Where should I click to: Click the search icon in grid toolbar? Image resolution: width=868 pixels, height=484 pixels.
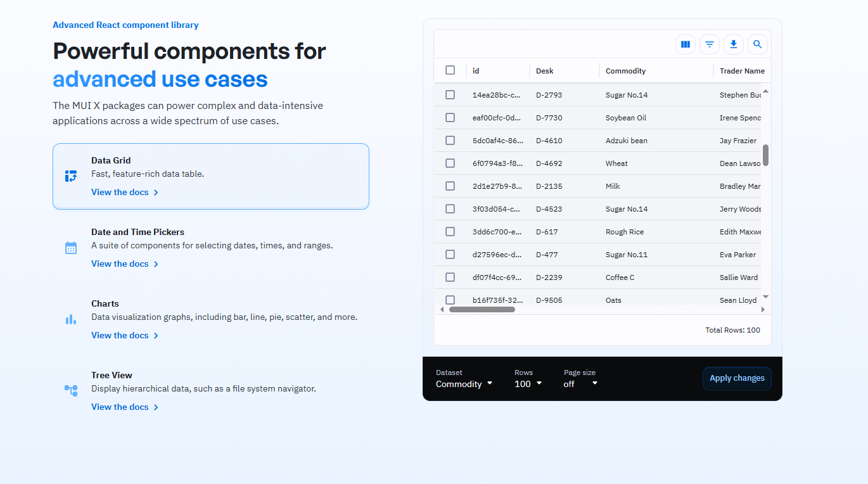(758, 44)
